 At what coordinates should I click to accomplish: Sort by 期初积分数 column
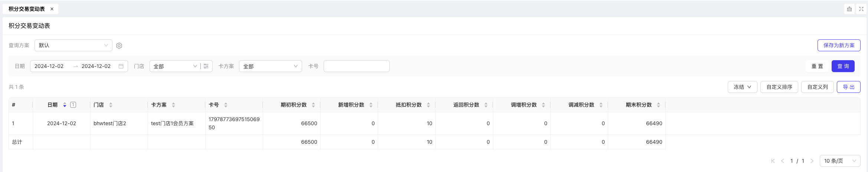[313, 105]
